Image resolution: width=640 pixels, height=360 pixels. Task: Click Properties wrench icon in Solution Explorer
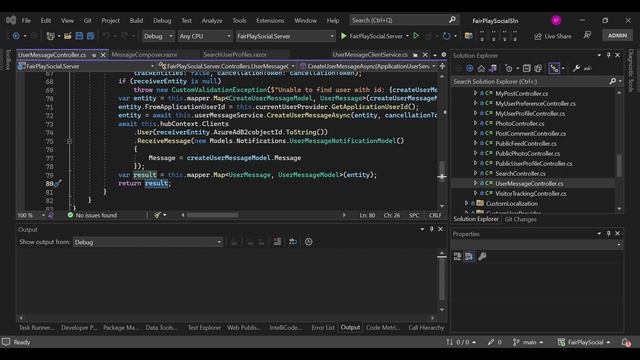point(576,69)
